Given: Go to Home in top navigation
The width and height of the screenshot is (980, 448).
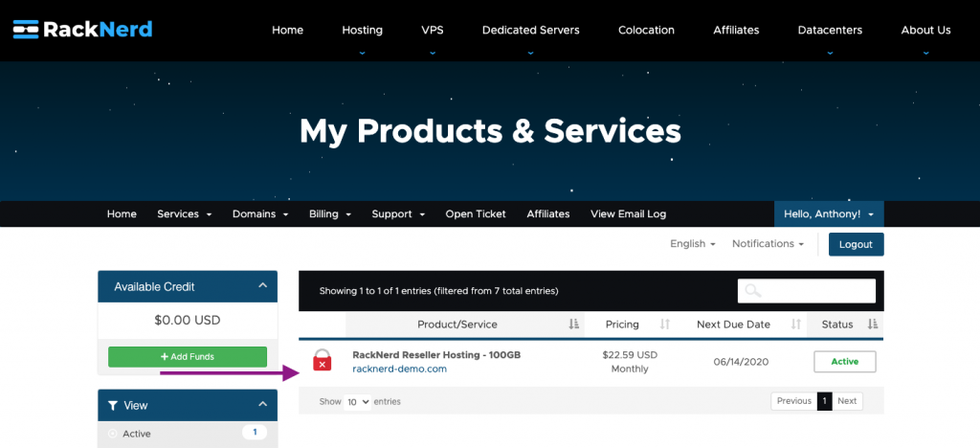Looking at the screenshot, I should [287, 30].
